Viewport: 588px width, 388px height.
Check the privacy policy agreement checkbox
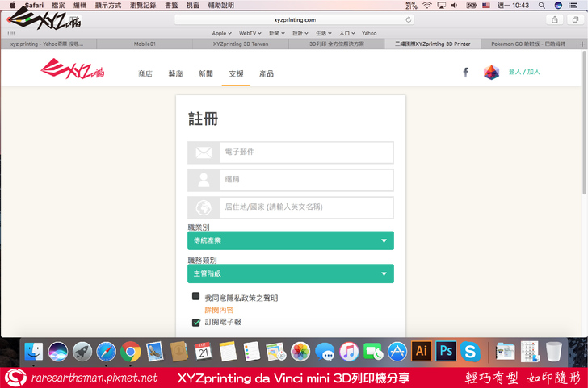coord(196,297)
